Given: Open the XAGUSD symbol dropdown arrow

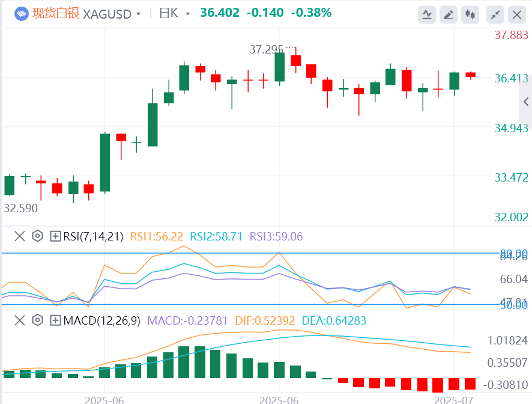Looking at the screenshot, I should (139, 14).
